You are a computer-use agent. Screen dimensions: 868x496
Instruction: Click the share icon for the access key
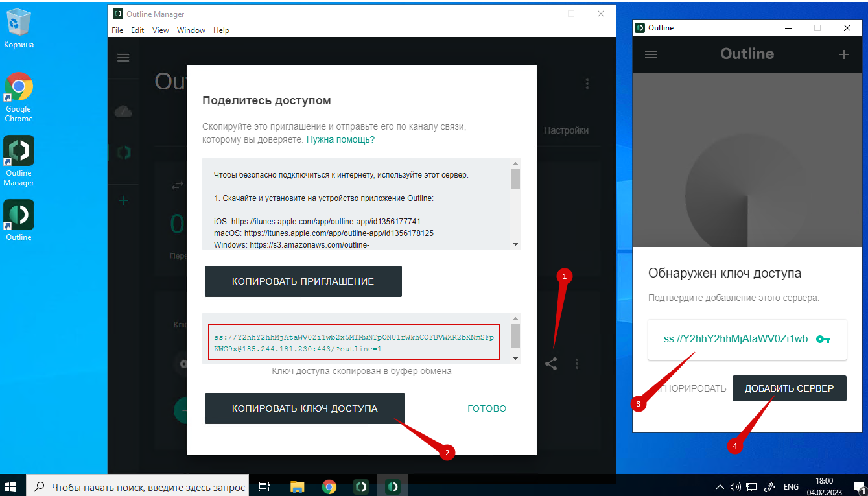coord(551,364)
